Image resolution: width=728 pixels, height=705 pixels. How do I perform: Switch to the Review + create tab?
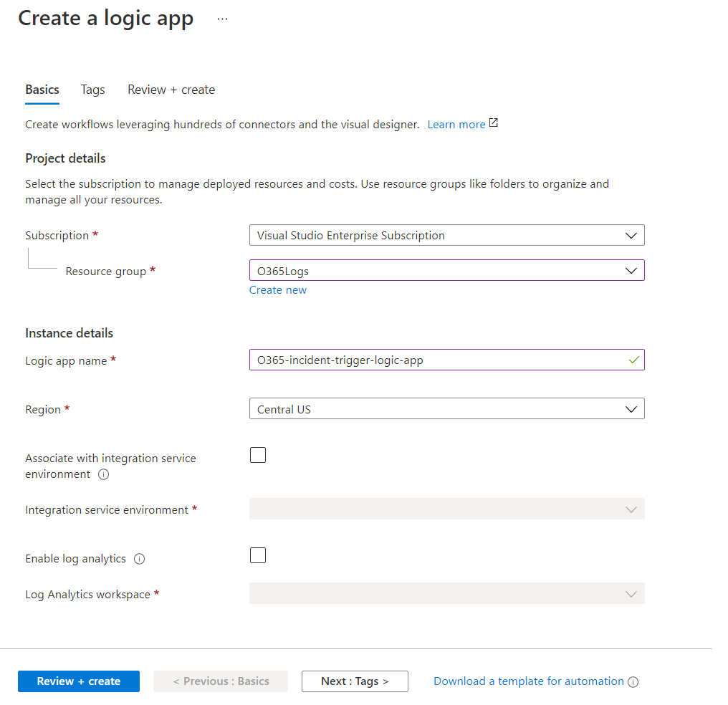tap(171, 90)
